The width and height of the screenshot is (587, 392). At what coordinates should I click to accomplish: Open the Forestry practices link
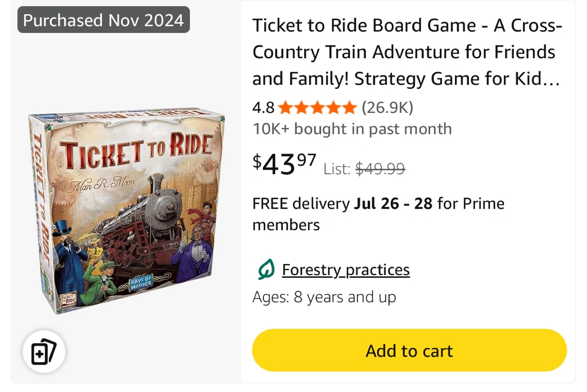click(x=346, y=270)
